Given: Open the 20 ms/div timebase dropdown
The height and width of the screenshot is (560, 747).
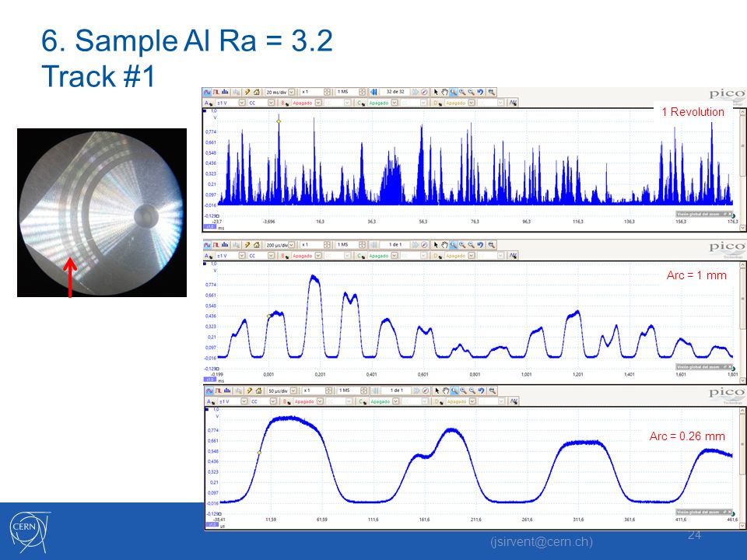Looking at the screenshot, I should click(291, 92).
